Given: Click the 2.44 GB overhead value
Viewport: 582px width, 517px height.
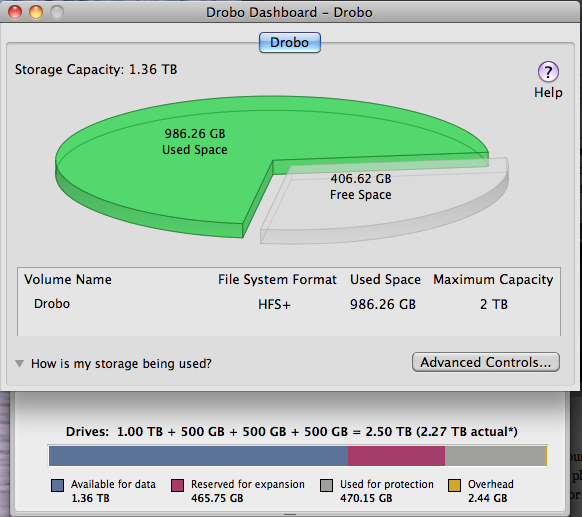Looking at the screenshot, I should (487, 498).
